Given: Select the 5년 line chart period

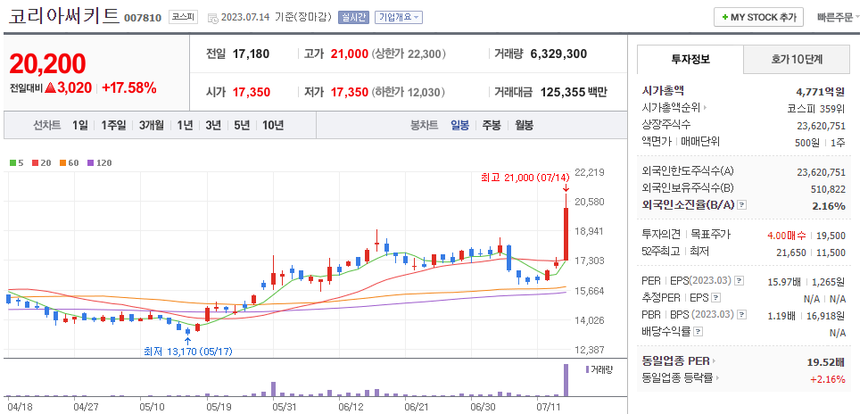Looking at the screenshot, I should pyautogui.click(x=242, y=125).
